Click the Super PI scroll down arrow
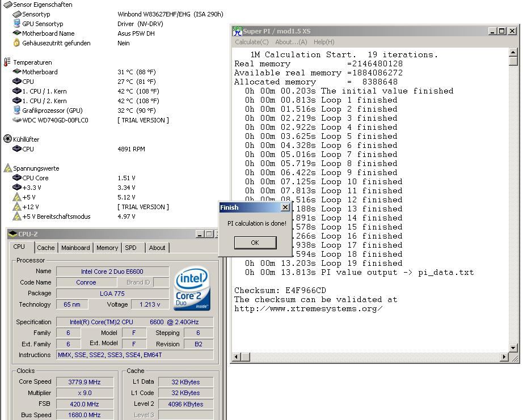 pos(513,347)
